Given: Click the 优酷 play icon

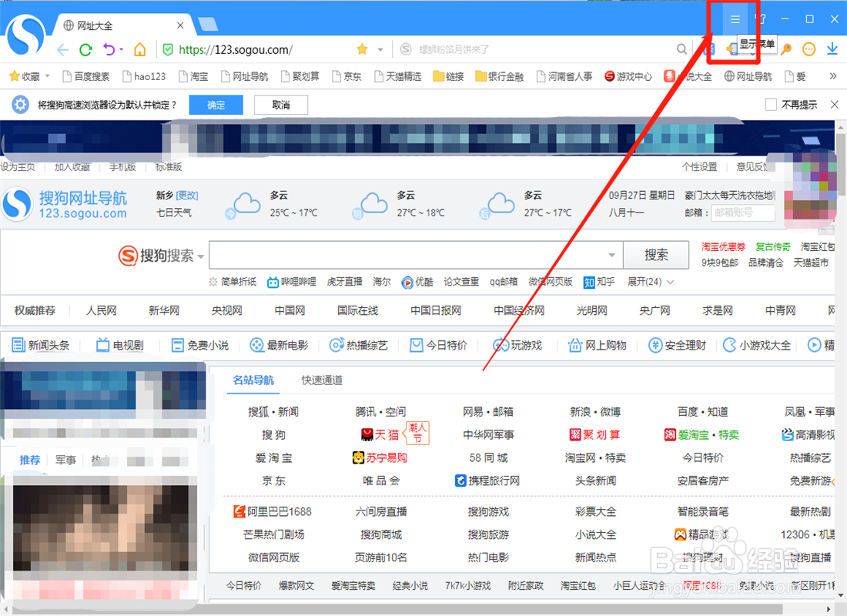Looking at the screenshot, I should point(407,282).
